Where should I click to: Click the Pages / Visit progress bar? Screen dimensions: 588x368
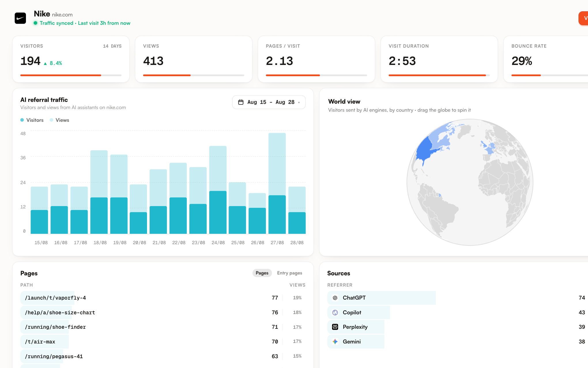tap(316, 75)
